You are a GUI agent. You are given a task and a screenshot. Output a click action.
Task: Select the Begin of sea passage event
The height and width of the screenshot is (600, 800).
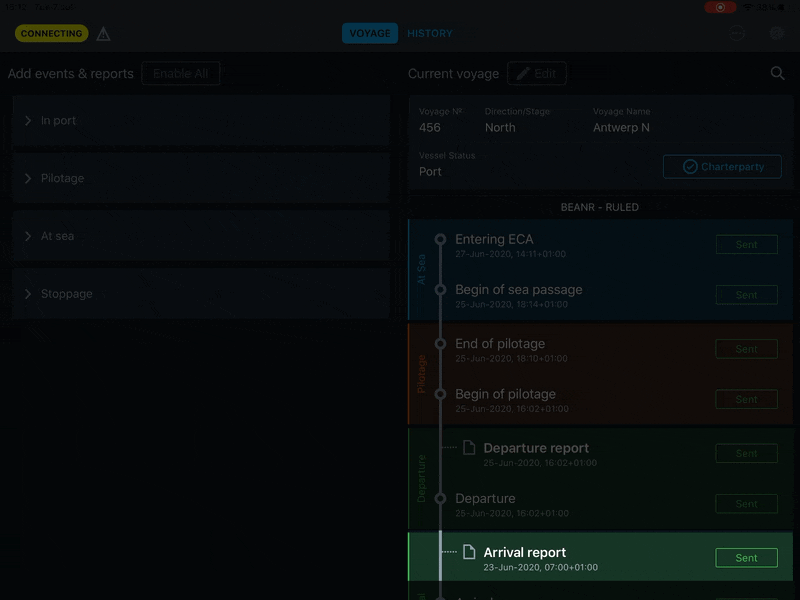click(x=518, y=290)
